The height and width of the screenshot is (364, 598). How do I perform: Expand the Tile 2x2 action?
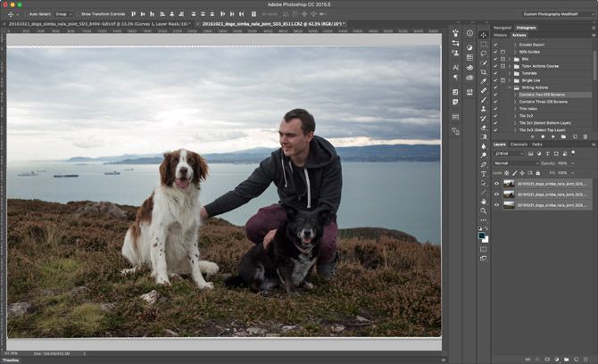tap(515, 116)
